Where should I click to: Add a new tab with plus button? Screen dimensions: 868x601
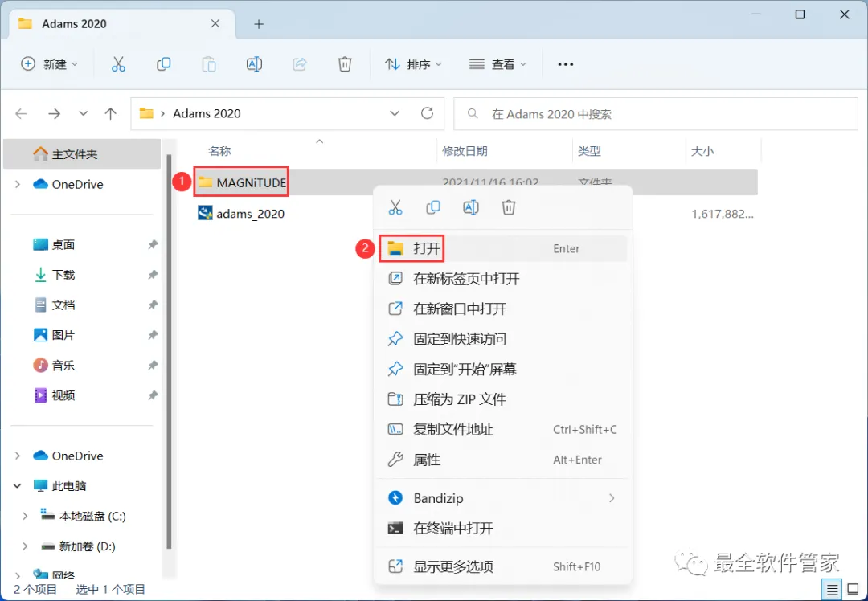pyautogui.click(x=259, y=24)
